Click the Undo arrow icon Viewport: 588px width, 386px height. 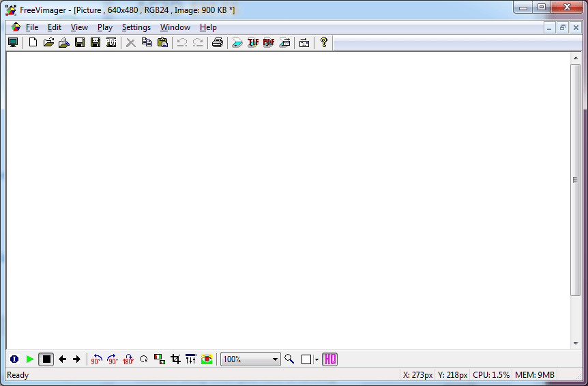pos(182,43)
